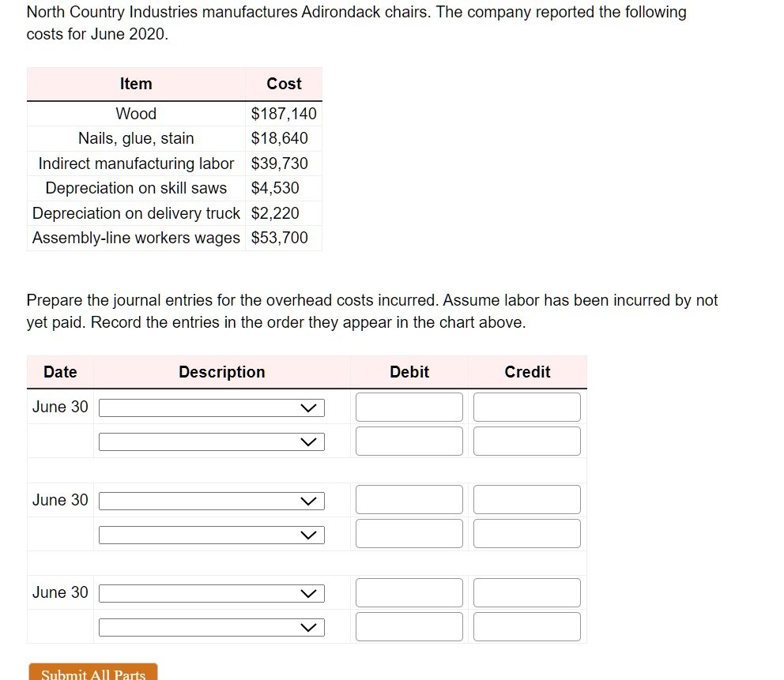The width and height of the screenshot is (784, 680).
Task: Select the third June 30 entry's first debit field
Action: point(409,592)
